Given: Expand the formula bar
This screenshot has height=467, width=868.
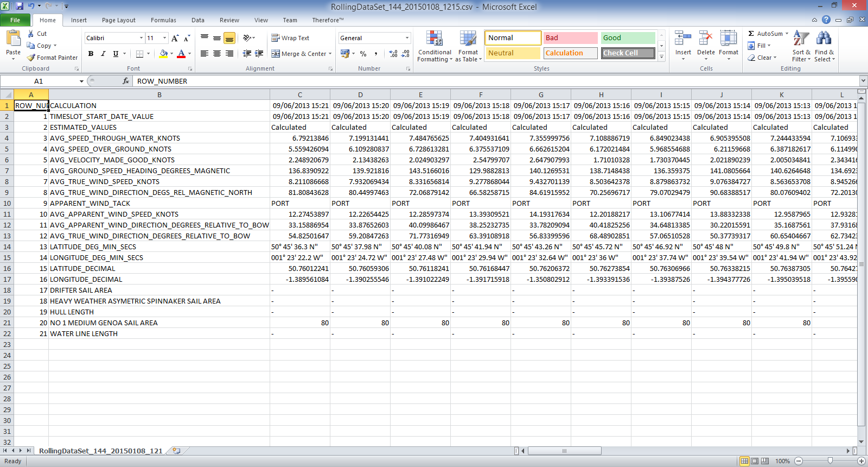Looking at the screenshot, I should 863,81.
